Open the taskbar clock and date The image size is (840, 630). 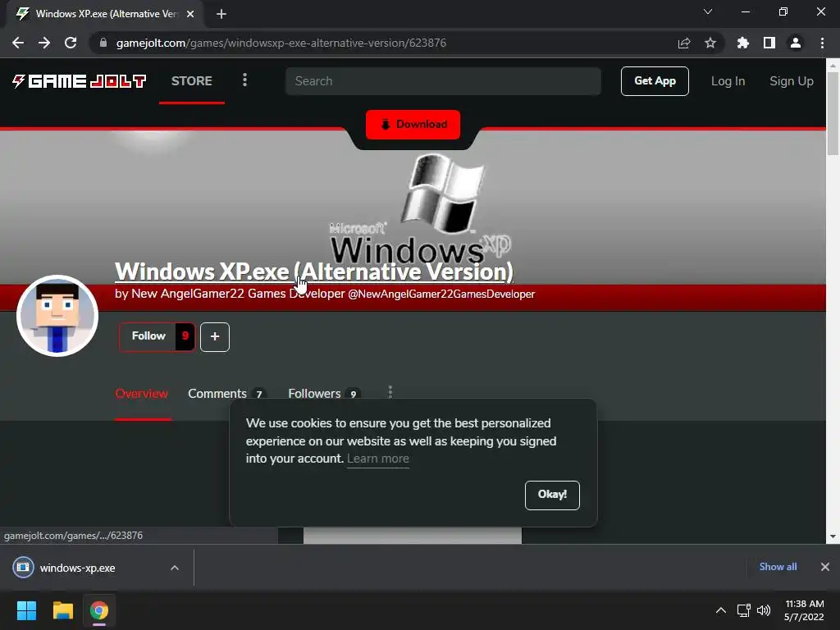click(x=804, y=610)
